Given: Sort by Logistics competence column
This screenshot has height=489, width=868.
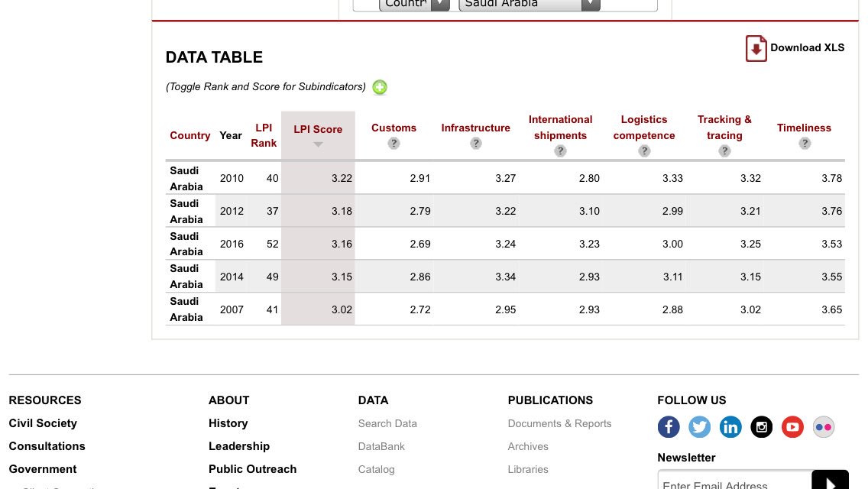Looking at the screenshot, I should (644, 128).
